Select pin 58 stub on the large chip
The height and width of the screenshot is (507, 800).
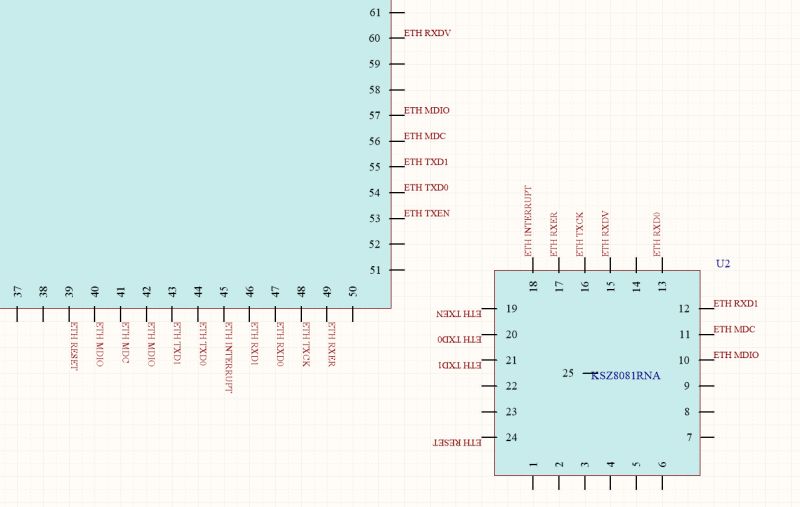click(x=397, y=90)
